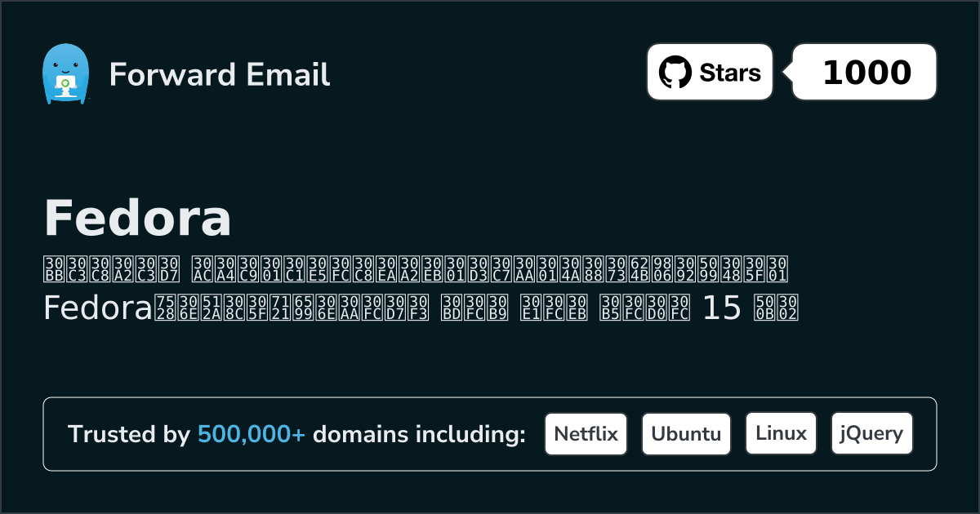Click the speech-bubble star count badge
The height and width of the screenshot is (514, 980).
coord(863,71)
